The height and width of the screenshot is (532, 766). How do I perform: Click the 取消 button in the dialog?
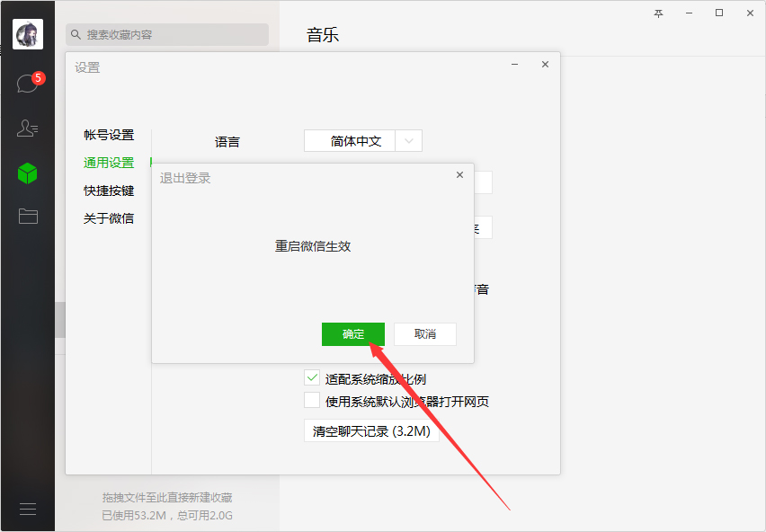(x=424, y=333)
